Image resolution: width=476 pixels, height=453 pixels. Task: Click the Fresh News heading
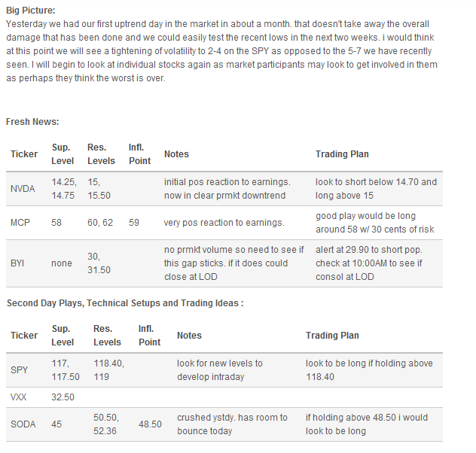click(x=32, y=121)
